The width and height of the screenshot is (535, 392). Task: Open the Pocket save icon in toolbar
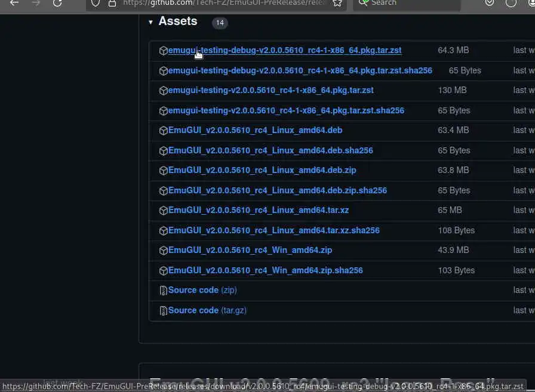point(490,3)
